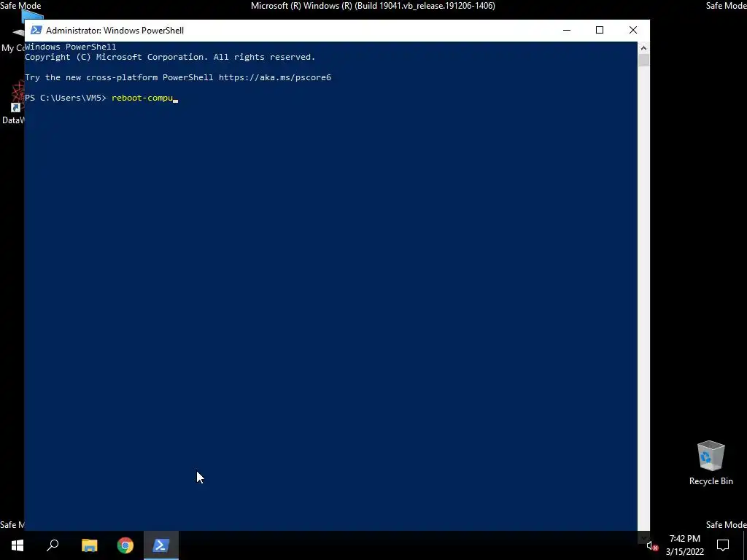Viewport: 747px width, 560px height.
Task: Click the https://aka.ms/pscore6 text
Action: coord(275,77)
